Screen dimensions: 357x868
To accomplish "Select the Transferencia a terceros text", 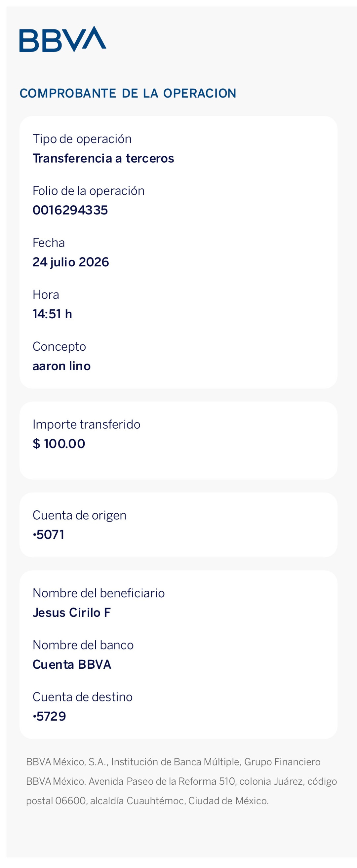I will point(103,158).
